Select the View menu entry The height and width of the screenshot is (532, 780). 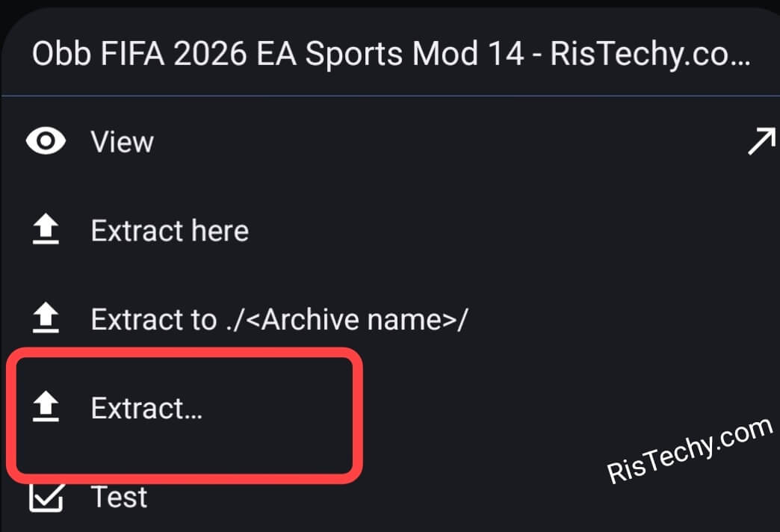[x=123, y=141]
